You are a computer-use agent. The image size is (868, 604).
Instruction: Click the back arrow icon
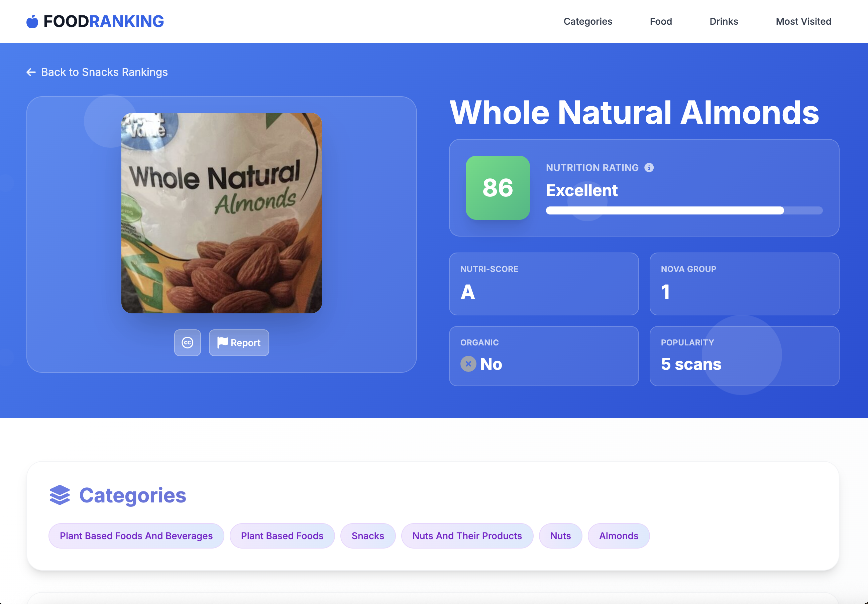click(31, 72)
